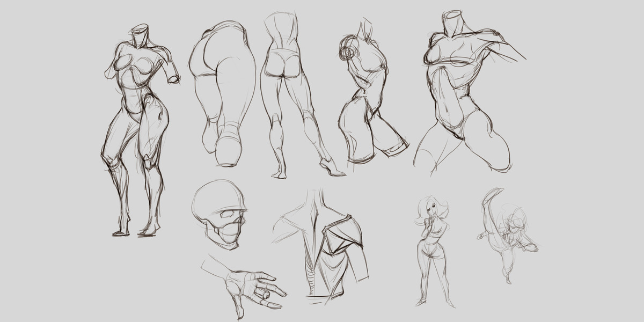The image size is (644, 322).
Task: Select the foreshortened running leg sketch
Action: (x=221, y=94)
